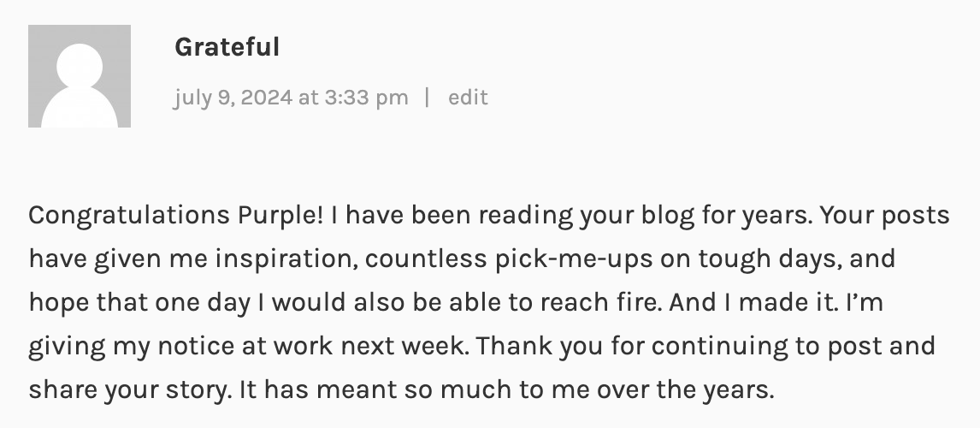Click the "edit" comment link
This screenshot has width=980, height=428.
coord(468,98)
